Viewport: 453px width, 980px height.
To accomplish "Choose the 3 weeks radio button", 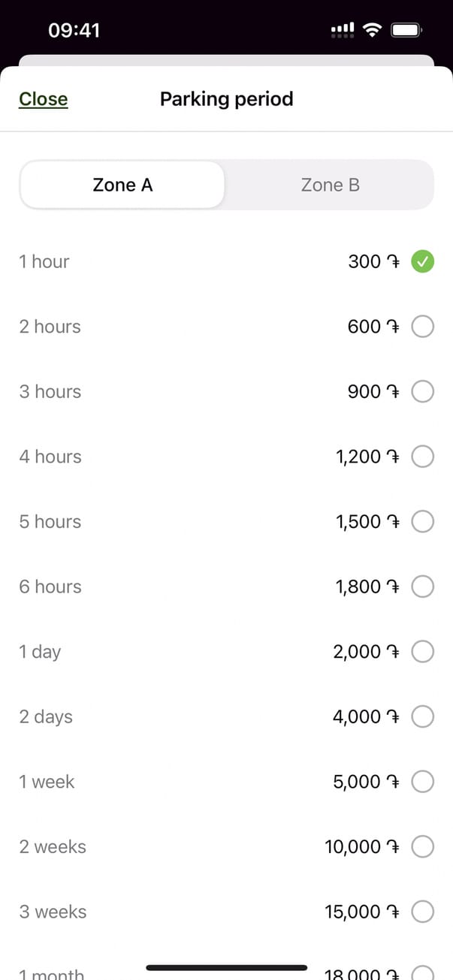I will tap(423, 912).
